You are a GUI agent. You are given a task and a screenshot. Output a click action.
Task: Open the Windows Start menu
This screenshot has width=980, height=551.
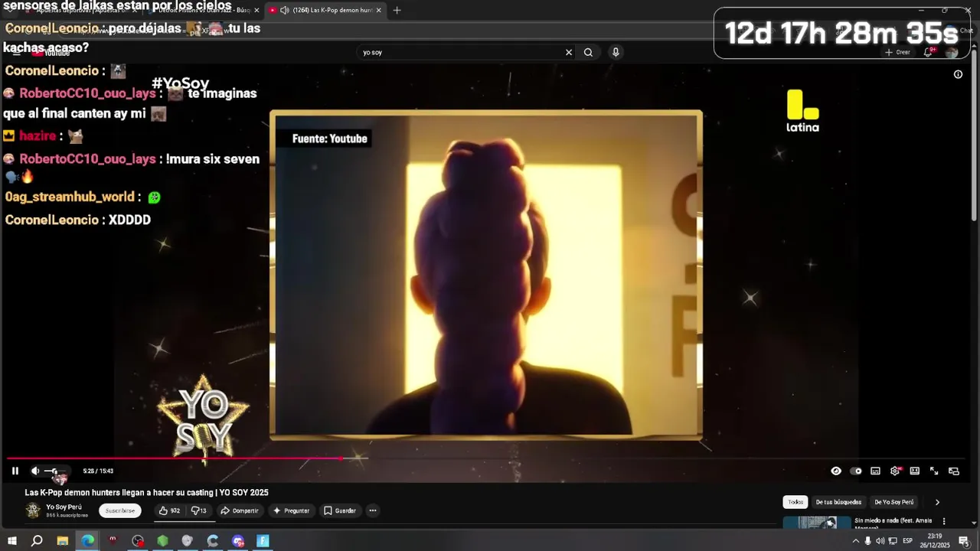click(x=11, y=541)
